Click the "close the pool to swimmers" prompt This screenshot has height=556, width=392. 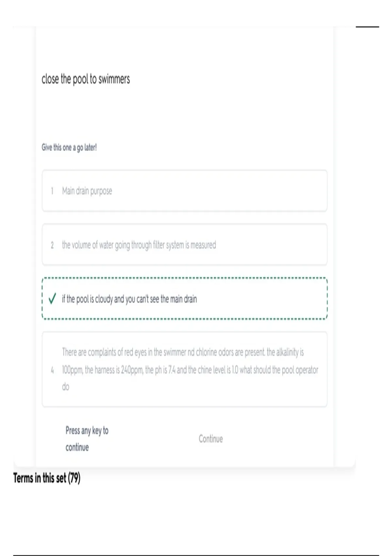tap(86, 79)
